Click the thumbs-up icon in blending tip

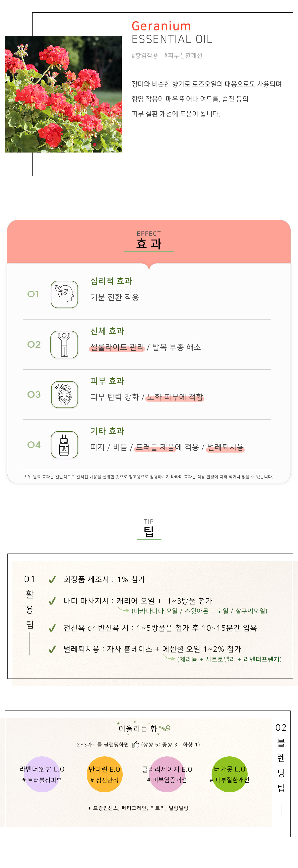pos(135,744)
